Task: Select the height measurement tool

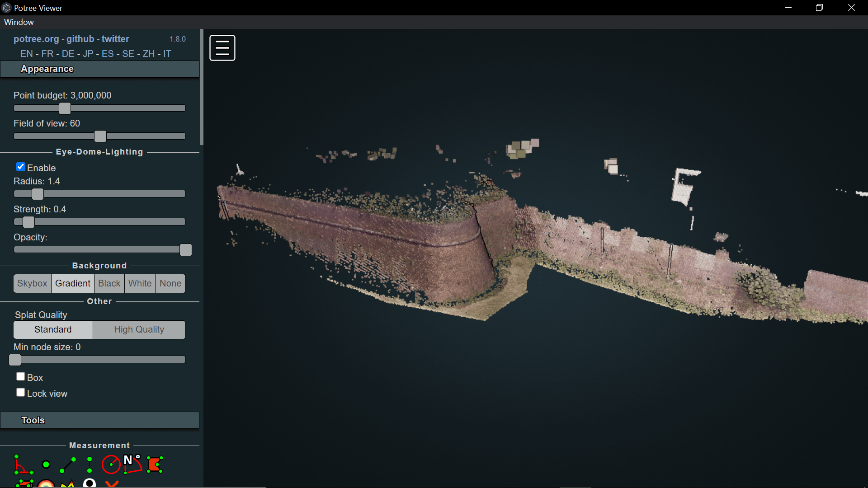Action: pos(90,465)
